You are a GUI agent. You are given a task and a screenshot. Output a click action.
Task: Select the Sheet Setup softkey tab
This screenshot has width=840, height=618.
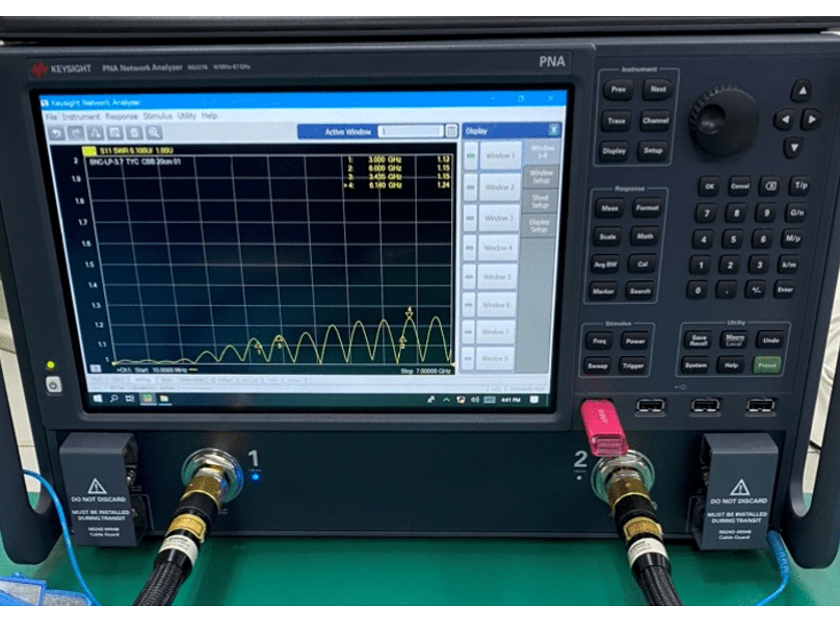coord(540,201)
